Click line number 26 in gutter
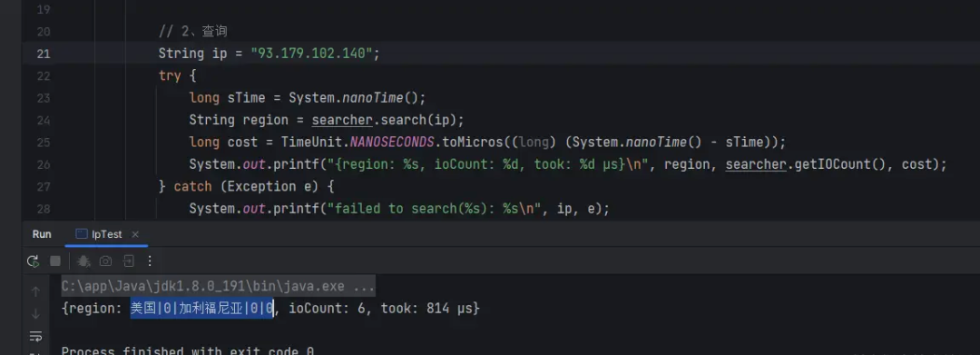This screenshot has height=355, width=980. coord(44,165)
